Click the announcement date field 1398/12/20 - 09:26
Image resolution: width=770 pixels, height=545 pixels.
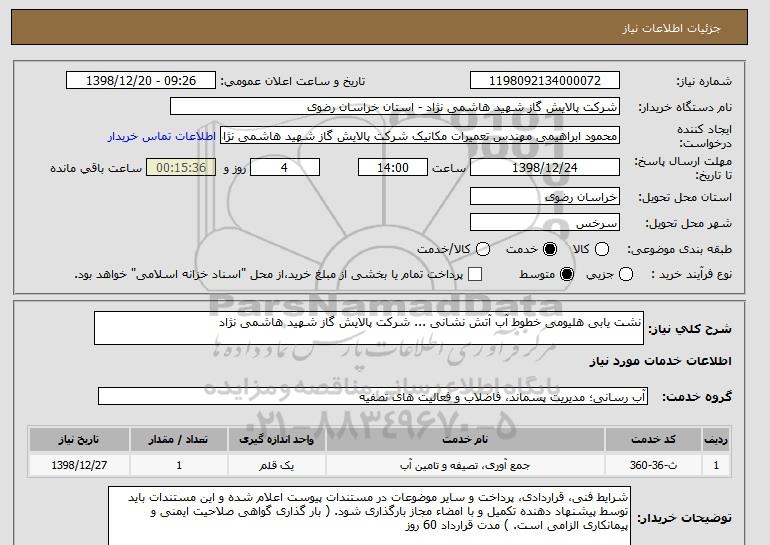[x=141, y=81]
